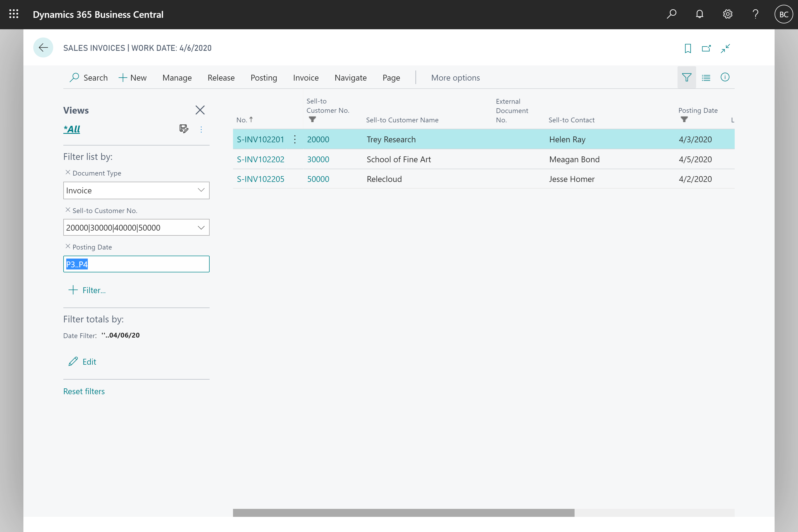This screenshot has width=798, height=532.
Task: Click the Add Filter button
Action: pyautogui.click(x=87, y=290)
